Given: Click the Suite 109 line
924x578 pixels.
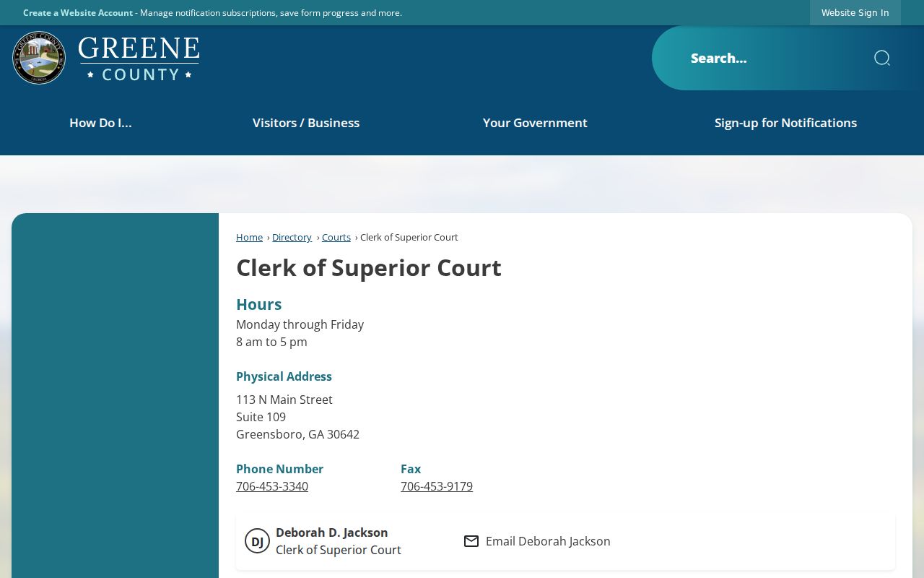Looking at the screenshot, I should [261, 417].
